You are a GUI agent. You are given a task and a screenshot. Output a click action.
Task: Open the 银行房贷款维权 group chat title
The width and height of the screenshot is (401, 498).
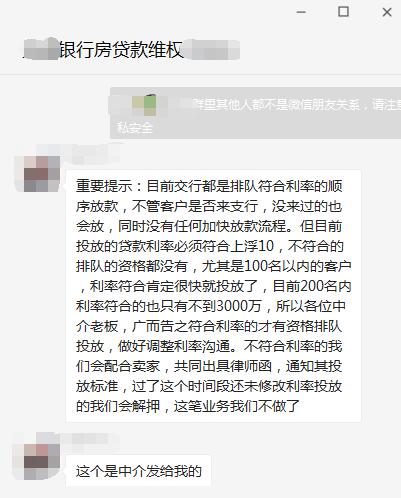[121, 50]
